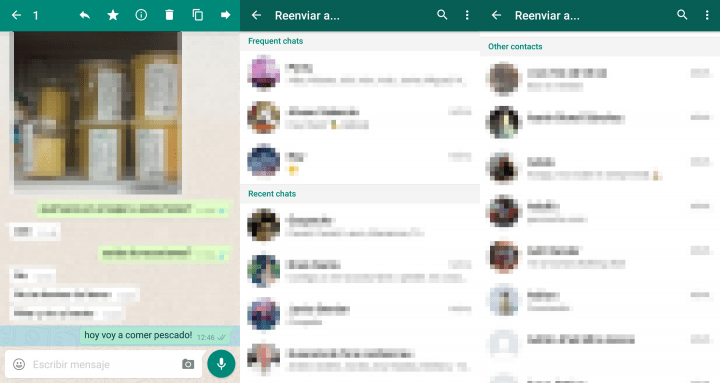Copy the selected message

(197, 15)
